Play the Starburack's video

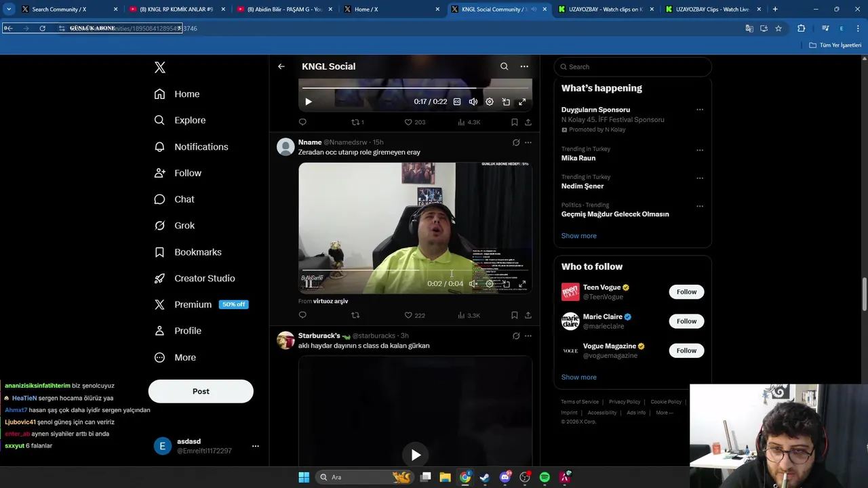(415, 455)
